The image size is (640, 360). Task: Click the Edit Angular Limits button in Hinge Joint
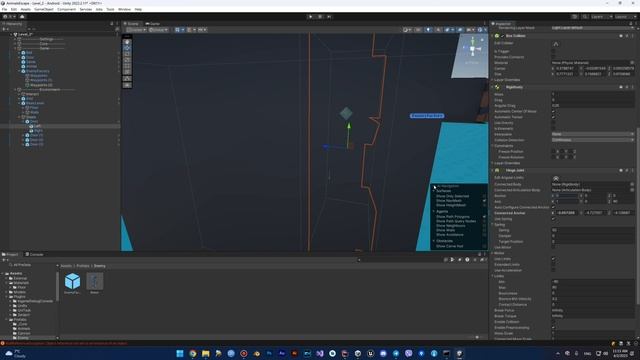click(556, 178)
